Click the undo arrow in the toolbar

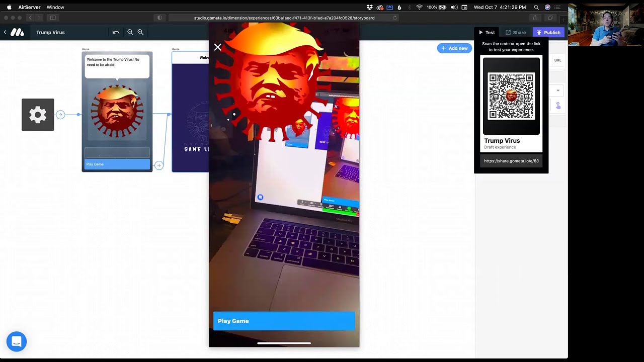(116, 32)
